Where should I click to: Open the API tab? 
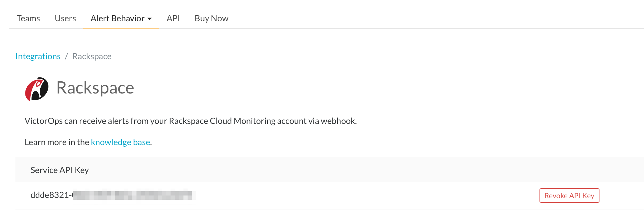coord(173,18)
